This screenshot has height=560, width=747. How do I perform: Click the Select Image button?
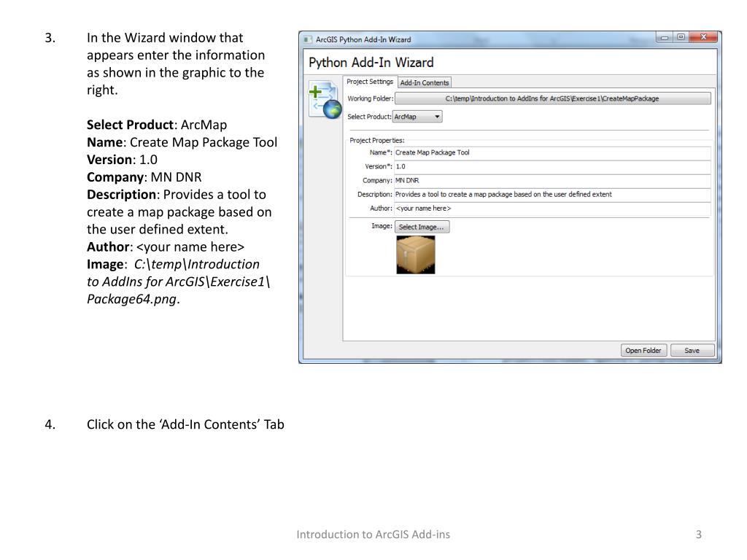point(422,227)
